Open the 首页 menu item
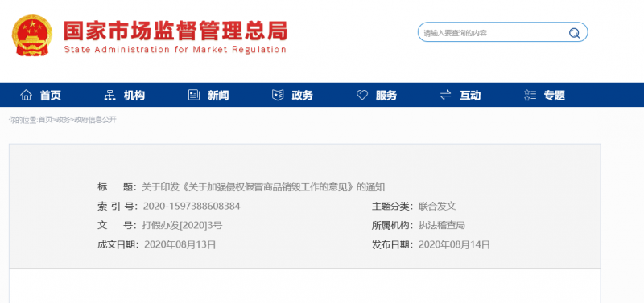Image resolution: width=644 pixels, height=303 pixels. (50, 96)
